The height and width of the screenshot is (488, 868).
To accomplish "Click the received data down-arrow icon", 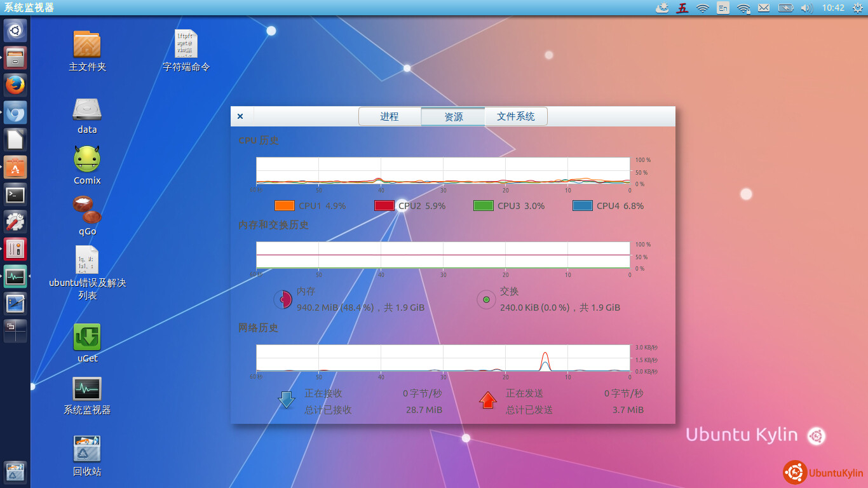I will (287, 400).
